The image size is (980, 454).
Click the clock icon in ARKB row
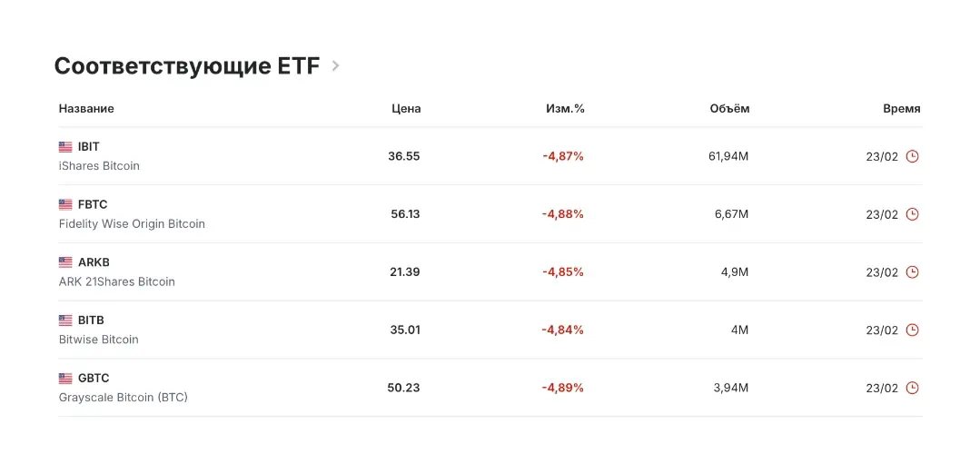pyautogui.click(x=913, y=272)
